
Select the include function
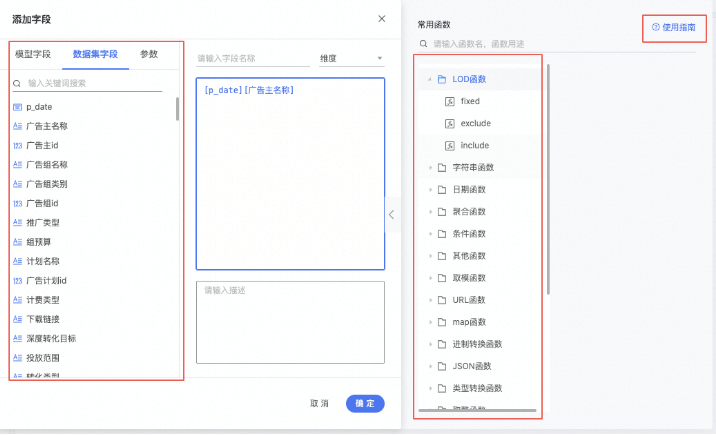coord(474,146)
